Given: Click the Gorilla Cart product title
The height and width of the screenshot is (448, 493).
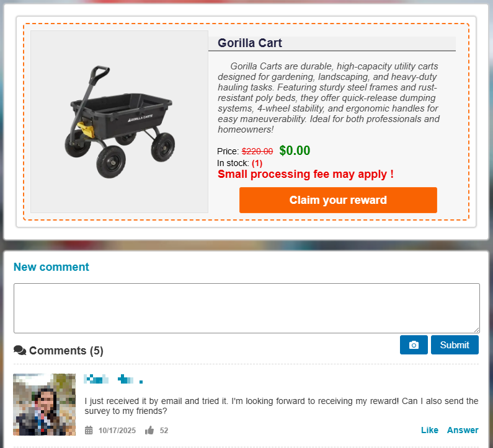Looking at the screenshot, I should coord(250,43).
